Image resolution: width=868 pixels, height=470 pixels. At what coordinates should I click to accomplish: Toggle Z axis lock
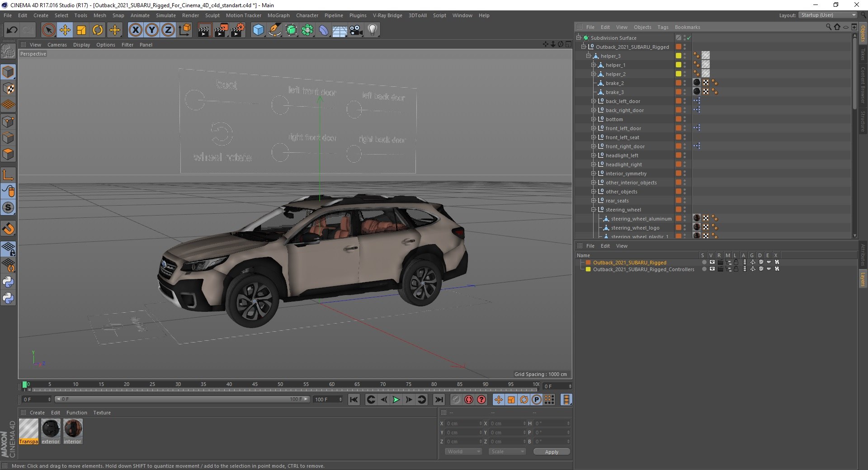pyautogui.click(x=168, y=30)
